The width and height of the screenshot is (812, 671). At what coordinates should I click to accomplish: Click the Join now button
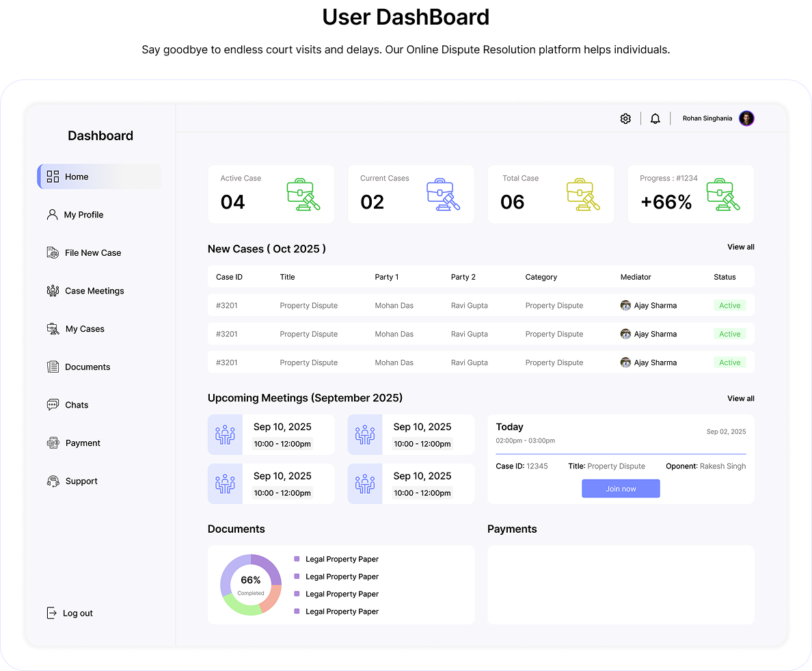pyautogui.click(x=620, y=488)
